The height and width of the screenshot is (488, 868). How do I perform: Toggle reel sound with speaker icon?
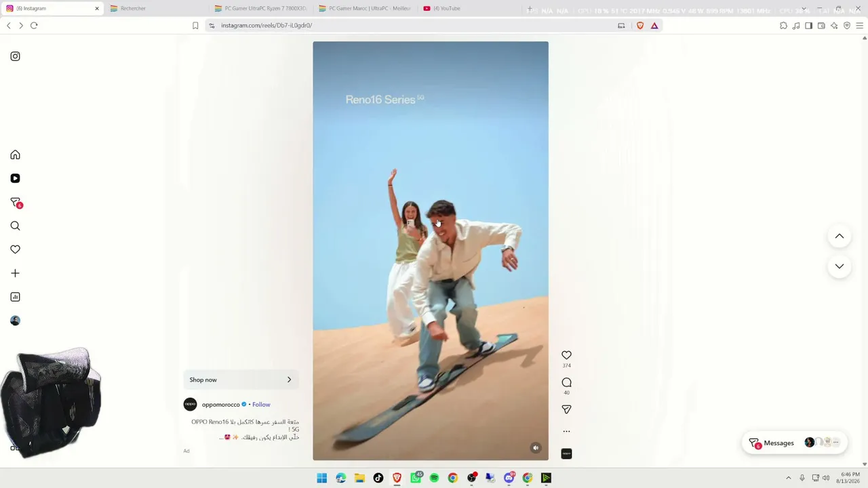(x=536, y=447)
